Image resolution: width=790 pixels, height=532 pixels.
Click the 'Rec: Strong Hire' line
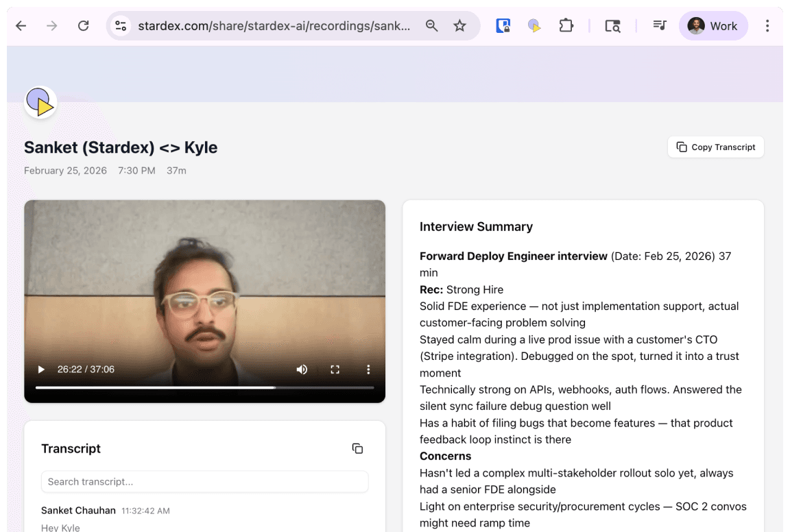coord(462,290)
